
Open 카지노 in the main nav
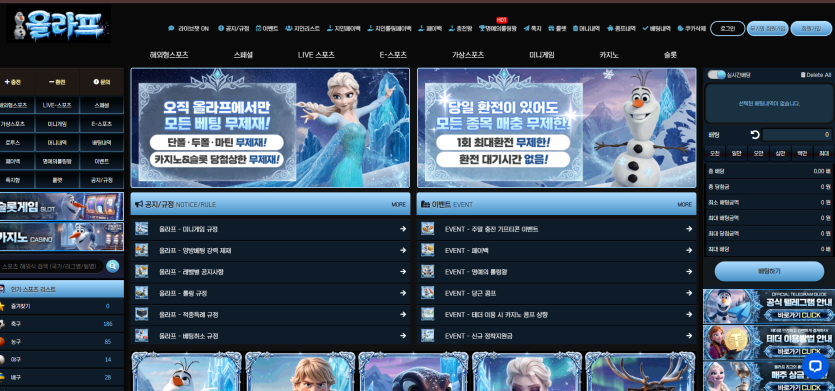[x=608, y=55]
